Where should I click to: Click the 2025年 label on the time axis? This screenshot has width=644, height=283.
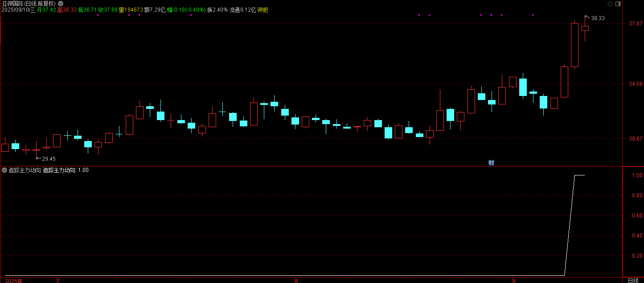coord(14,281)
